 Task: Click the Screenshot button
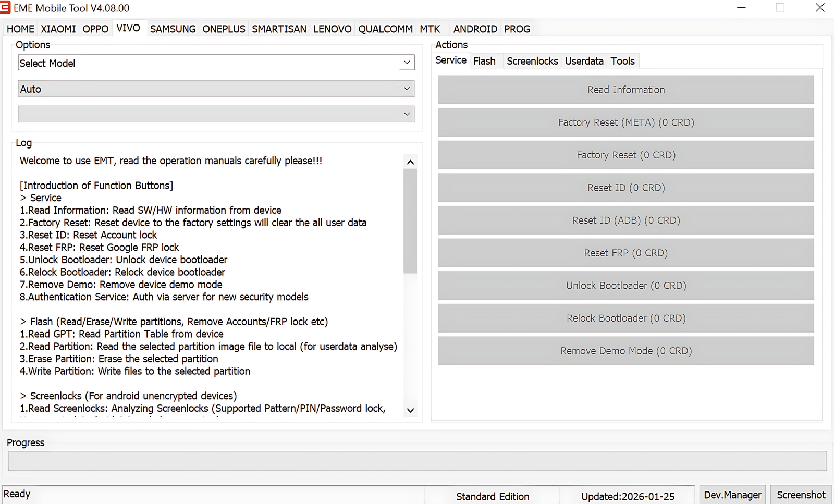(801, 494)
